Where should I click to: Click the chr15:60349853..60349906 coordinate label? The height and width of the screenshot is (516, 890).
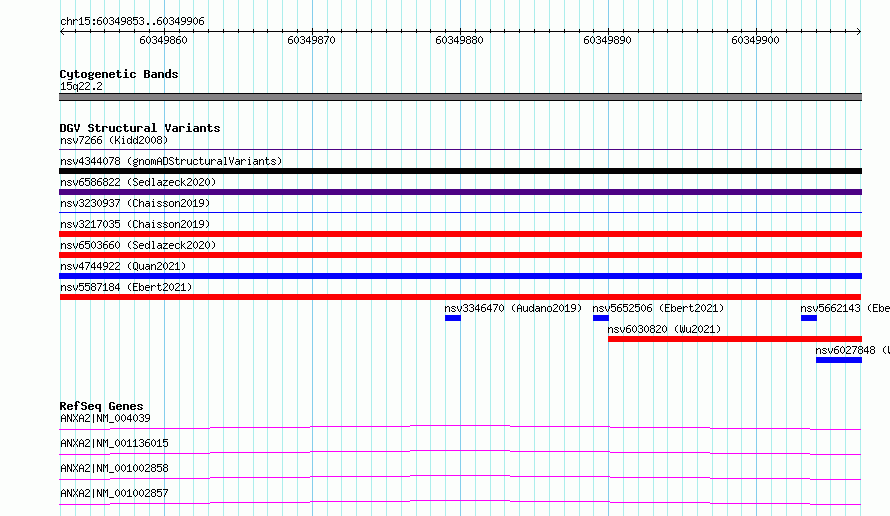tap(132, 21)
